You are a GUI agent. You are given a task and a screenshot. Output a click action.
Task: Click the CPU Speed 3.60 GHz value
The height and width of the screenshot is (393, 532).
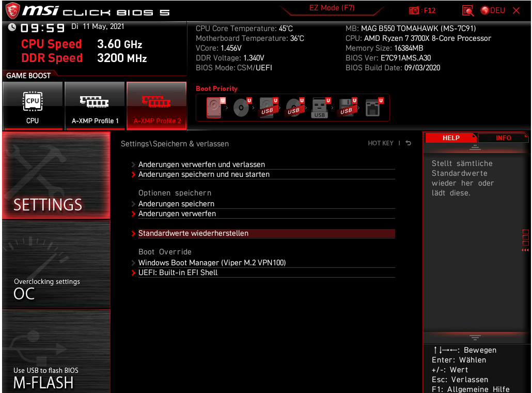[x=120, y=44]
